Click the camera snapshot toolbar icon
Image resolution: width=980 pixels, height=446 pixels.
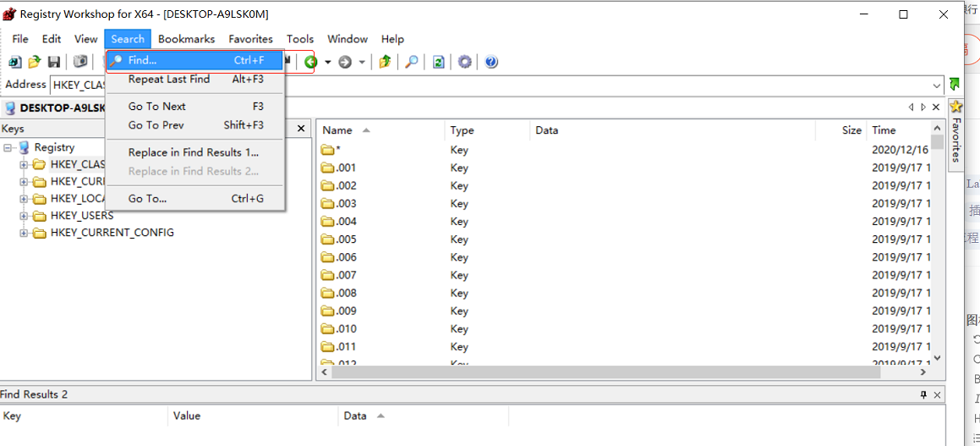click(80, 62)
